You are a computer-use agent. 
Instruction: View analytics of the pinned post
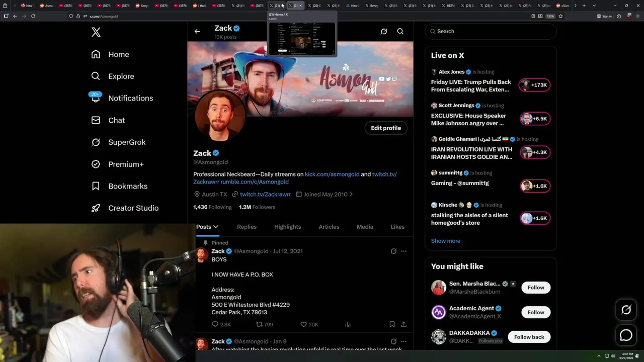(x=348, y=324)
